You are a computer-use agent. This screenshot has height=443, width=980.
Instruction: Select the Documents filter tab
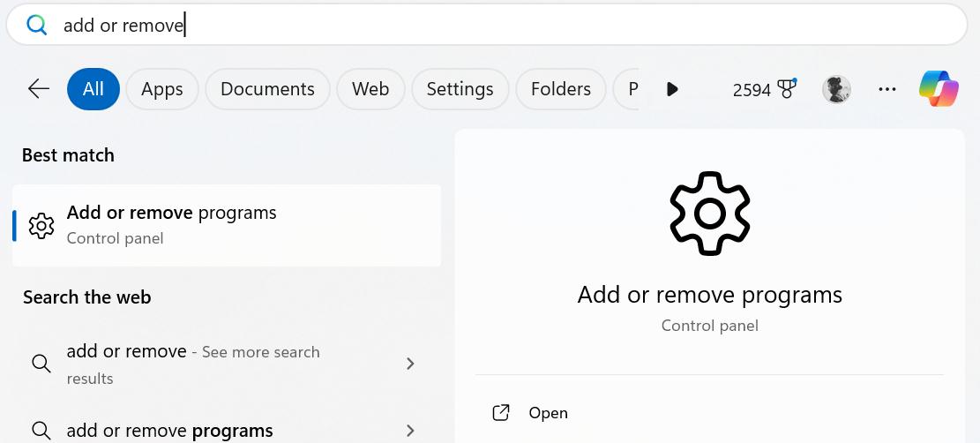click(x=267, y=89)
